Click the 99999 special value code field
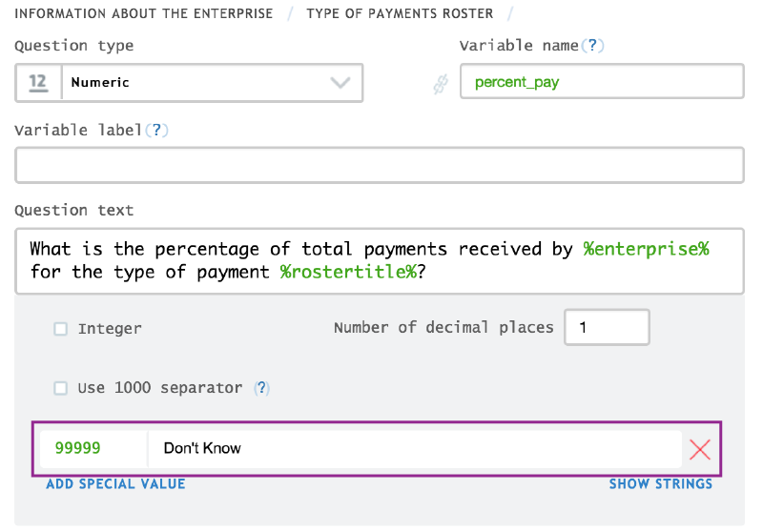The width and height of the screenshot is (763, 532). (x=93, y=448)
